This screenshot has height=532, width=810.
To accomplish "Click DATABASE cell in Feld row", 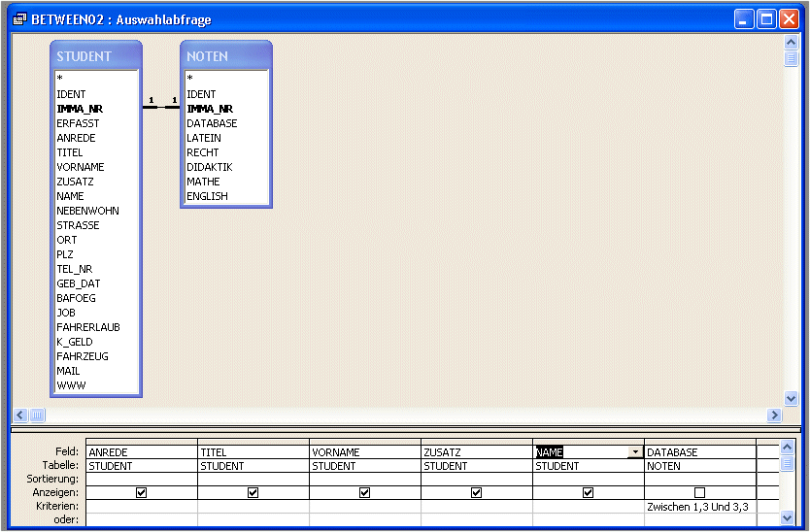I will coord(700,452).
